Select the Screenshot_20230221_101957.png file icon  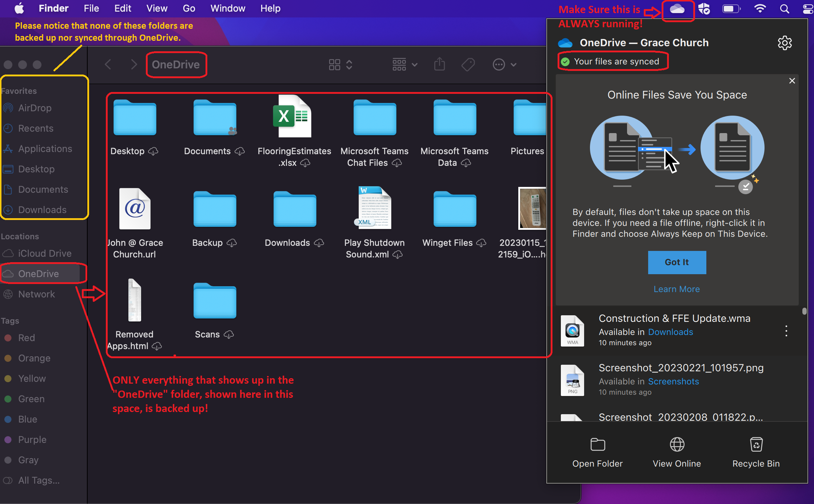(x=572, y=380)
